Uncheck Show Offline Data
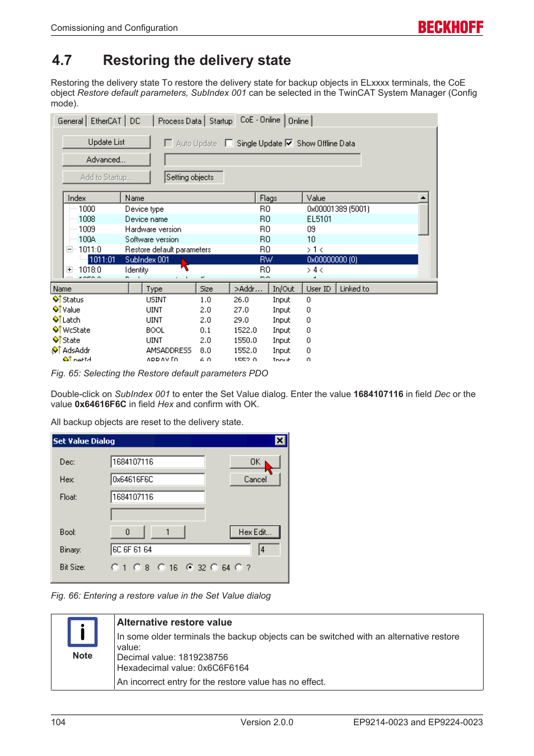The width and height of the screenshot is (534, 756). [289, 143]
